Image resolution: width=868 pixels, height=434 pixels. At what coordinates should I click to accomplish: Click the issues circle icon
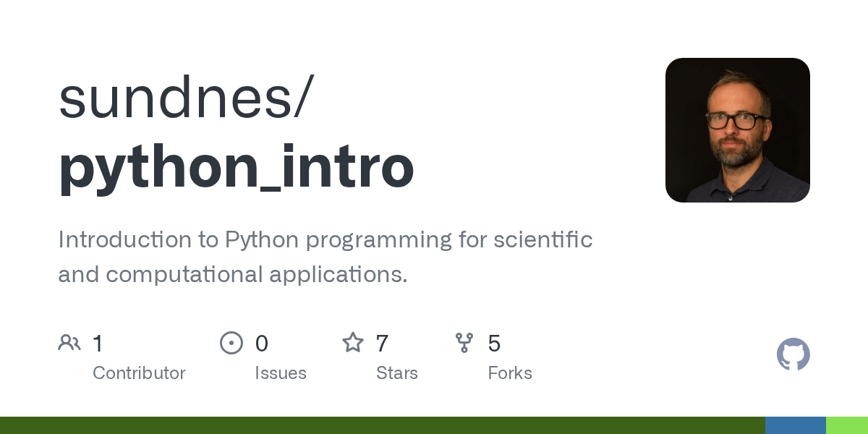tap(231, 343)
